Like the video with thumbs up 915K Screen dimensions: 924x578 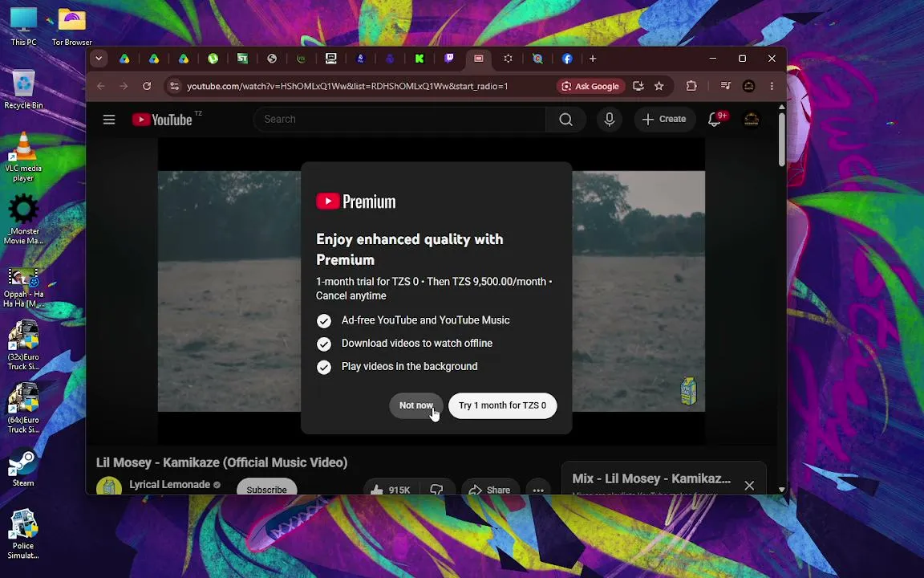click(390, 490)
